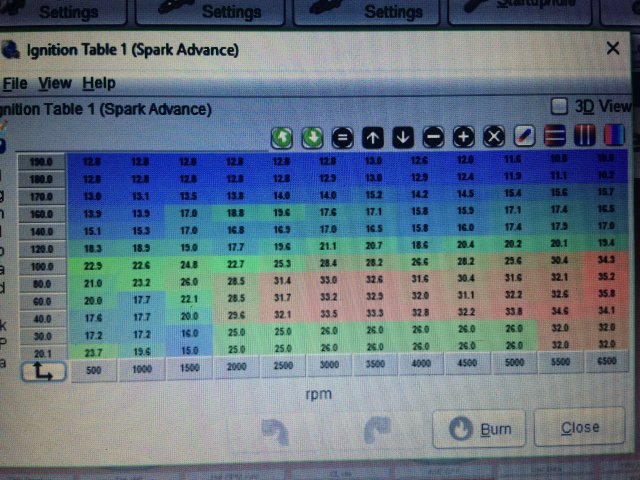Click the vertical-stripes interpolate icon
640x480 pixels.
586,136
